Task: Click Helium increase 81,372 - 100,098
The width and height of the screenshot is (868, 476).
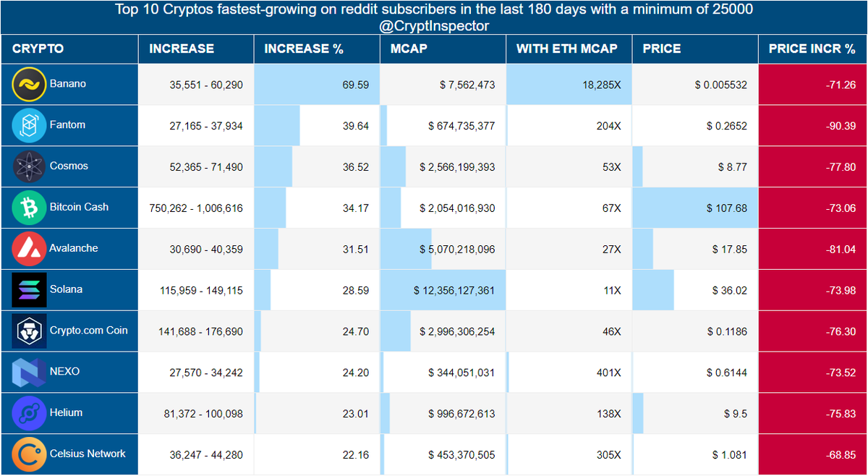Action: 203,414
